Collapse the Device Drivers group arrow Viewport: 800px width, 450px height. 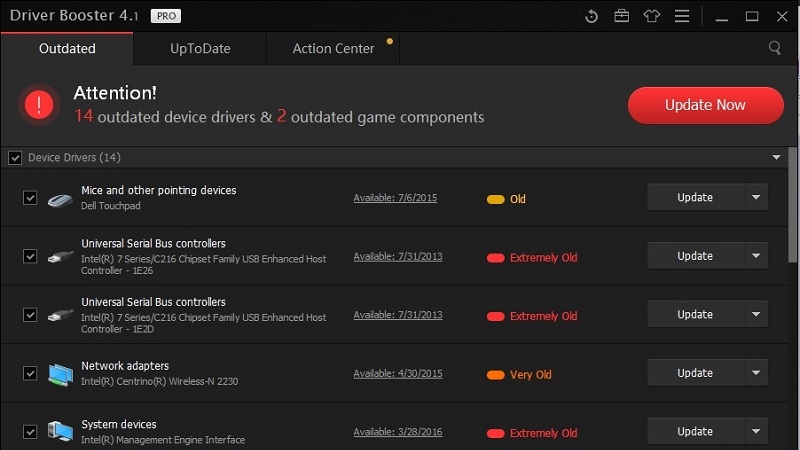776,158
